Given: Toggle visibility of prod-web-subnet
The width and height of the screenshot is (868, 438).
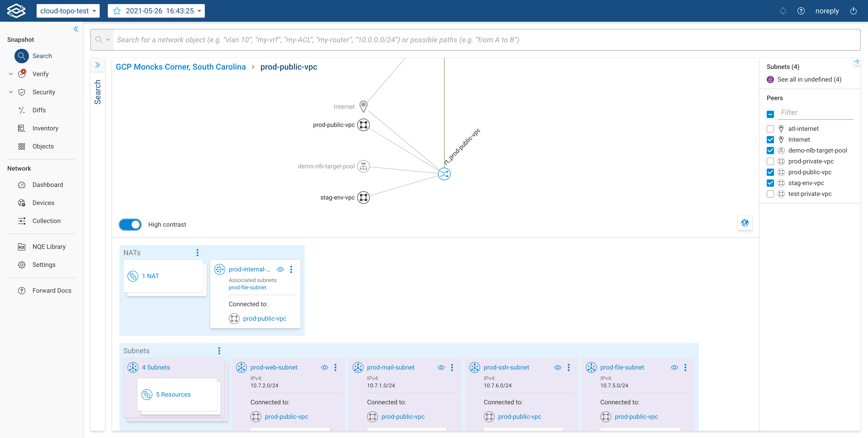Looking at the screenshot, I should [325, 367].
